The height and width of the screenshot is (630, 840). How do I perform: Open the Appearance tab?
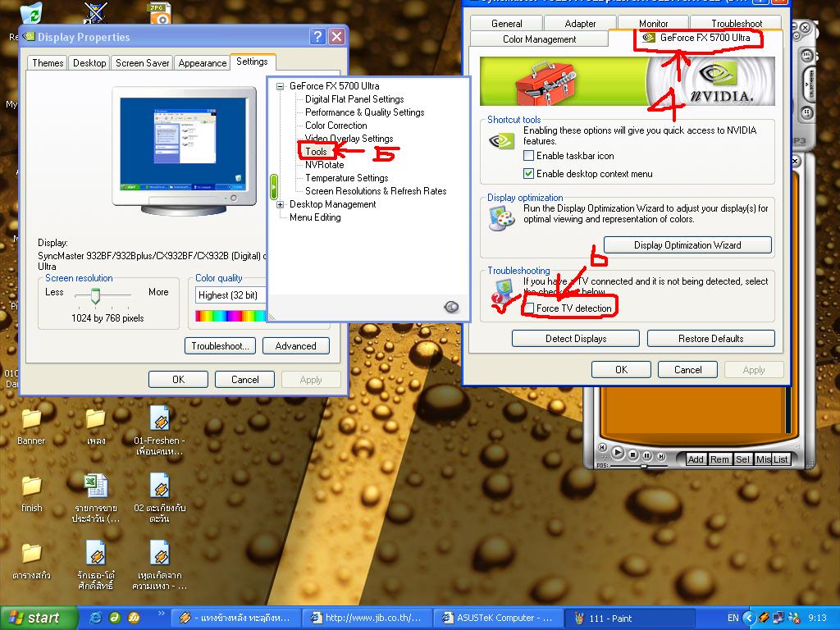[x=203, y=62]
